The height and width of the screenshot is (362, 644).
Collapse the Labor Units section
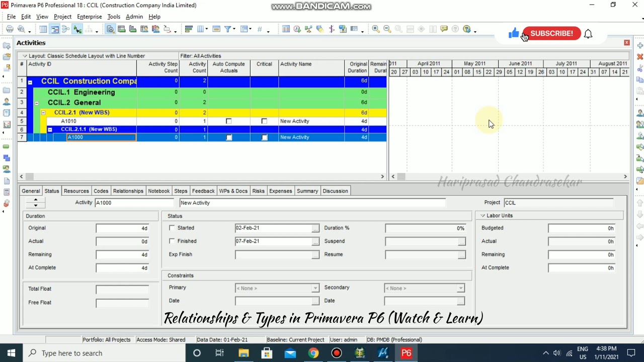pos(482,216)
